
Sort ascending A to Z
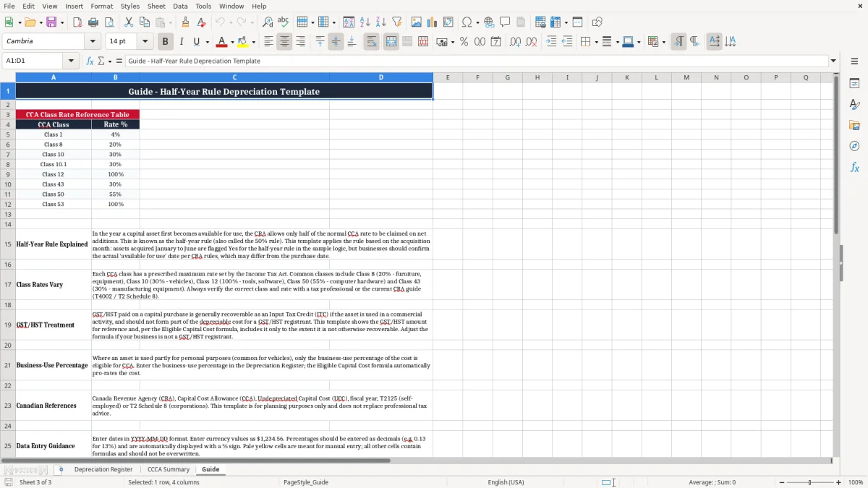point(365,22)
